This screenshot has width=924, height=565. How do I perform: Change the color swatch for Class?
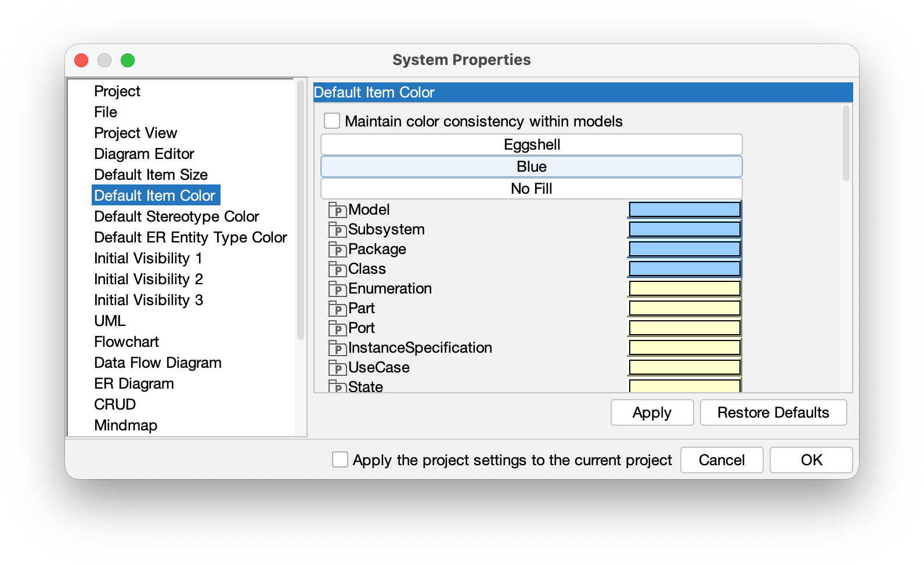pyautogui.click(x=684, y=268)
